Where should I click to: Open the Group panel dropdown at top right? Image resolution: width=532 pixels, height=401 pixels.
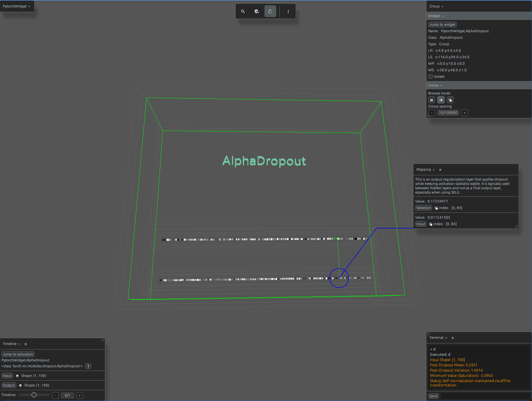click(x=436, y=6)
